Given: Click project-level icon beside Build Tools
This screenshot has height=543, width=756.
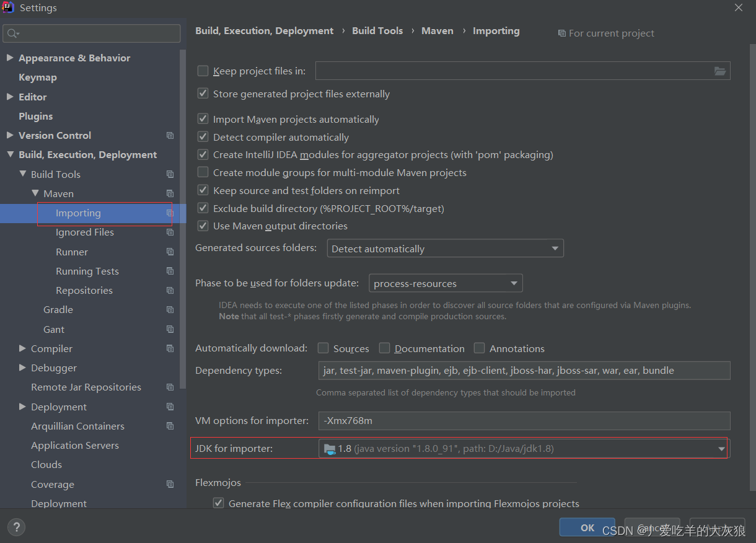Looking at the screenshot, I should click(x=170, y=174).
